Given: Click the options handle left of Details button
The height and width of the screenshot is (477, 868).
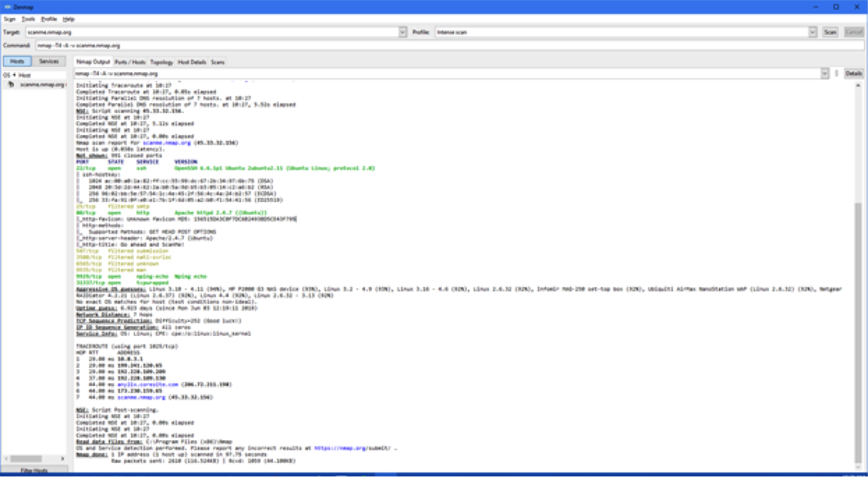Looking at the screenshot, I should (837, 74).
